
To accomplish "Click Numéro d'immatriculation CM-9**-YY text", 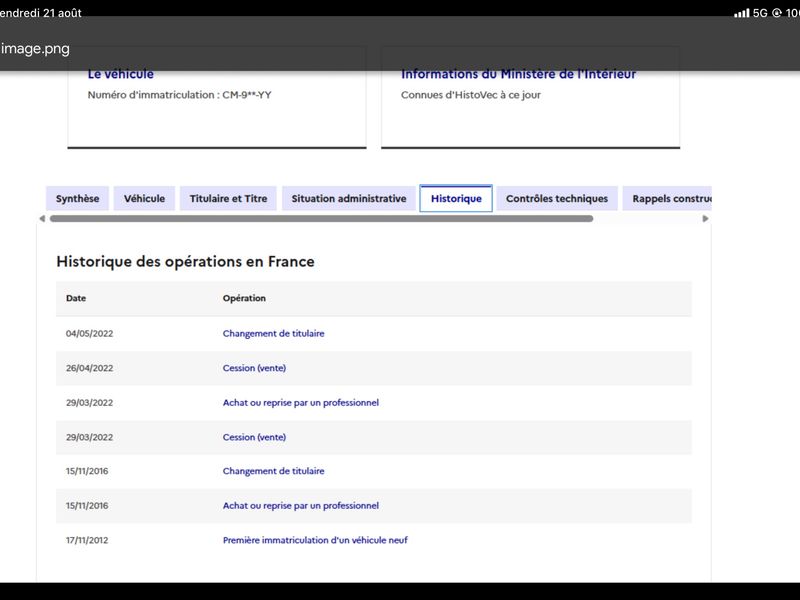I will tap(180, 95).
